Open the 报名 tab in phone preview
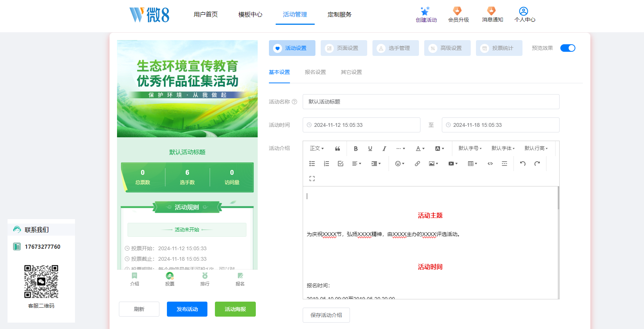The image size is (644, 329). point(240,279)
